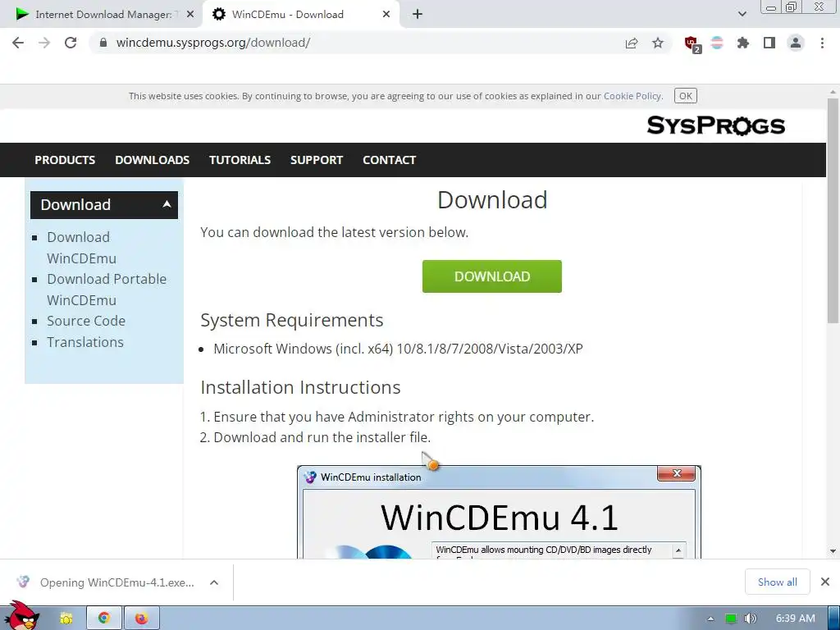Click the WinCDEmu installation screenshot image
The image size is (840, 630).
[x=499, y=512]
